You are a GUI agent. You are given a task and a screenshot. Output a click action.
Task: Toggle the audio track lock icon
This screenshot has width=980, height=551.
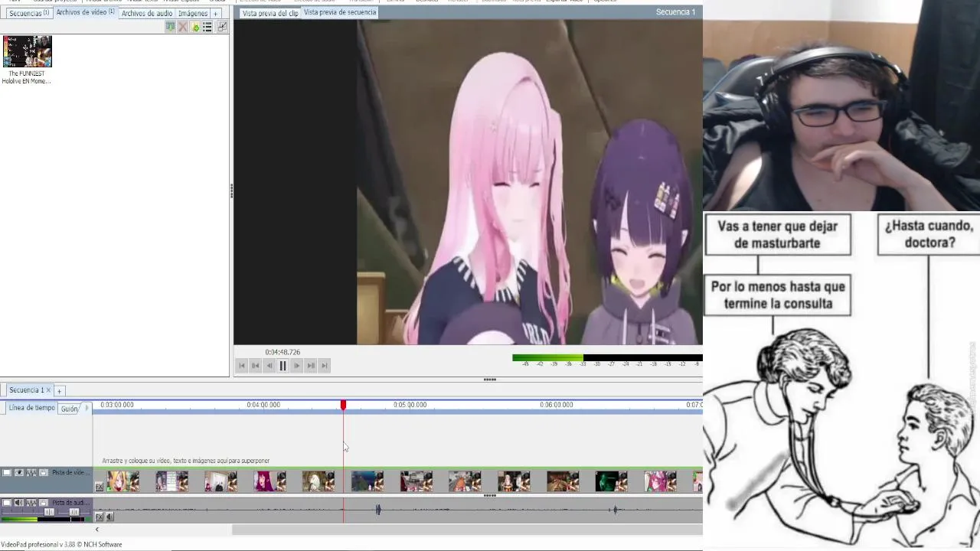tap(44, 503)
